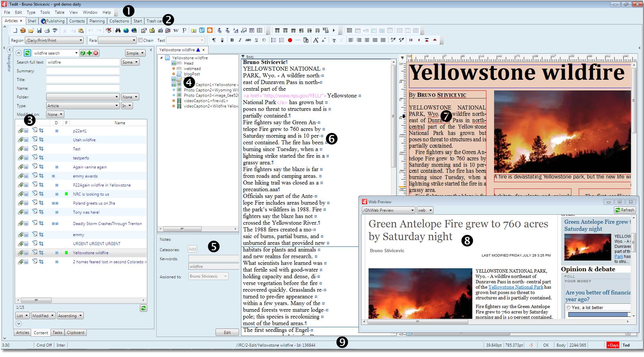
Task: Click the Edit button under metadata panel
Action: 227,332
